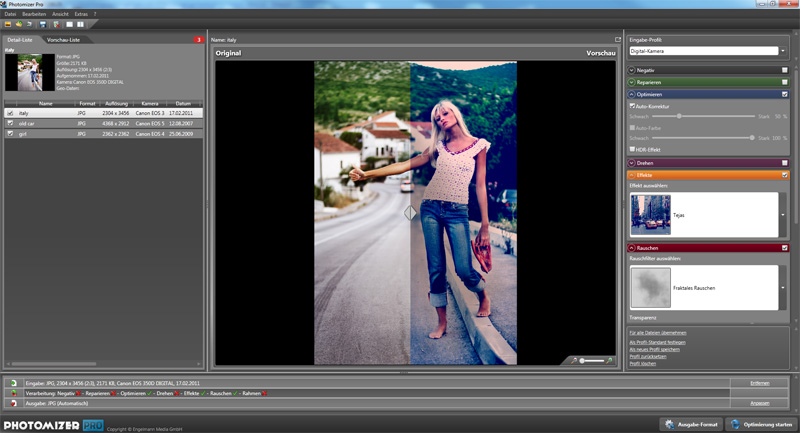Disable the Optimieren section checkbox
This screenshot has height=433, width=800.
(x=785, y=94)
